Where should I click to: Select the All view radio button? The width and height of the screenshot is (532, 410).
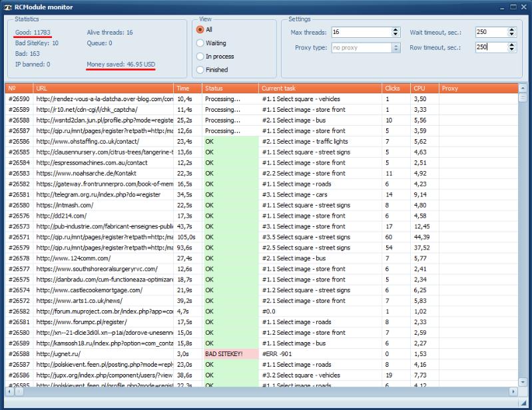pos(204,29)
